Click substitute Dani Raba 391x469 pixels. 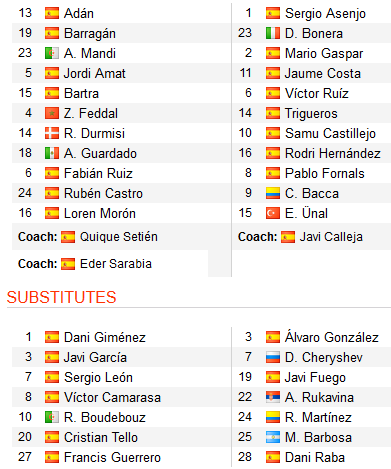pyautogui.click(x=315, y=457)
